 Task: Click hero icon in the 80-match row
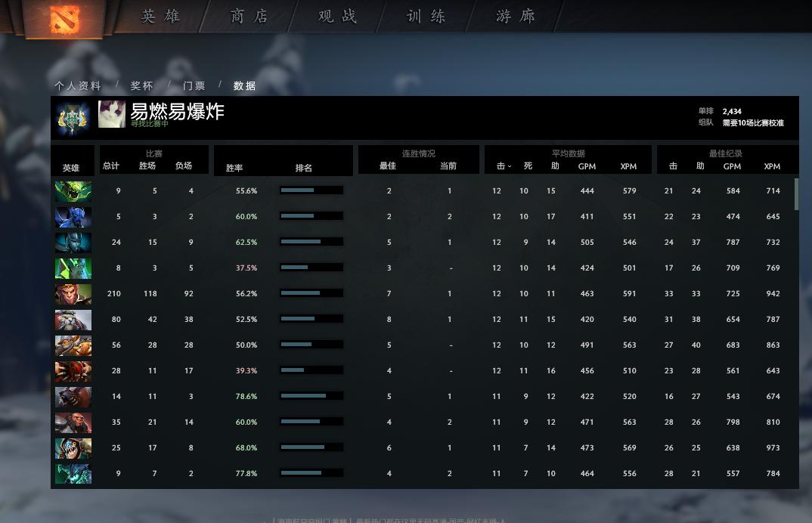tap(73, 320)
